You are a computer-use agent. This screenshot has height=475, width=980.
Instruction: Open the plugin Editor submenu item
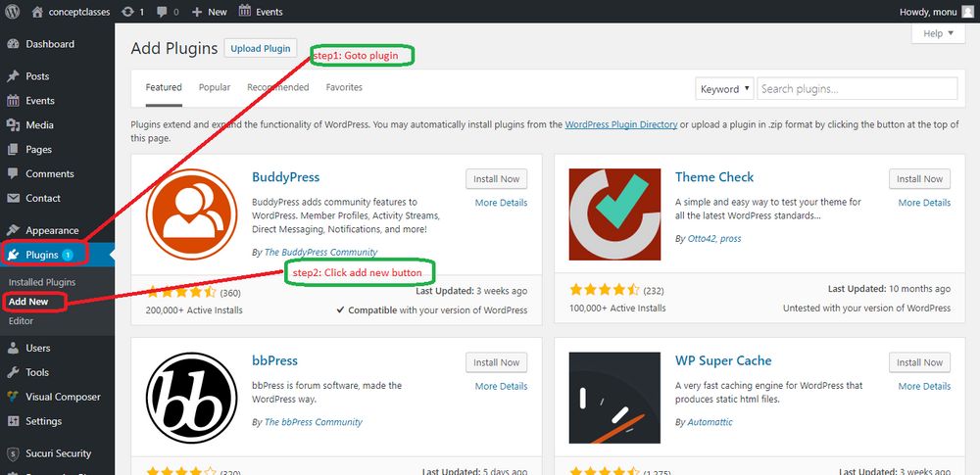[22, 320]
